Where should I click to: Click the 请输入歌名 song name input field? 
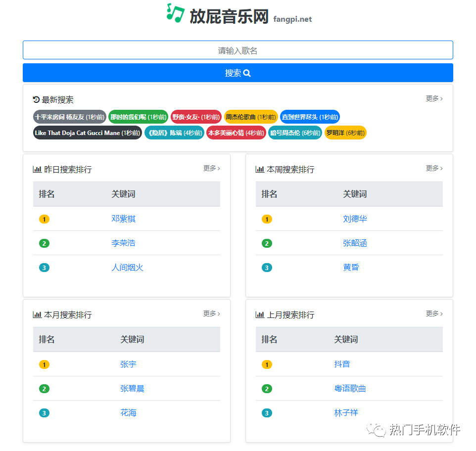[238, 50]
